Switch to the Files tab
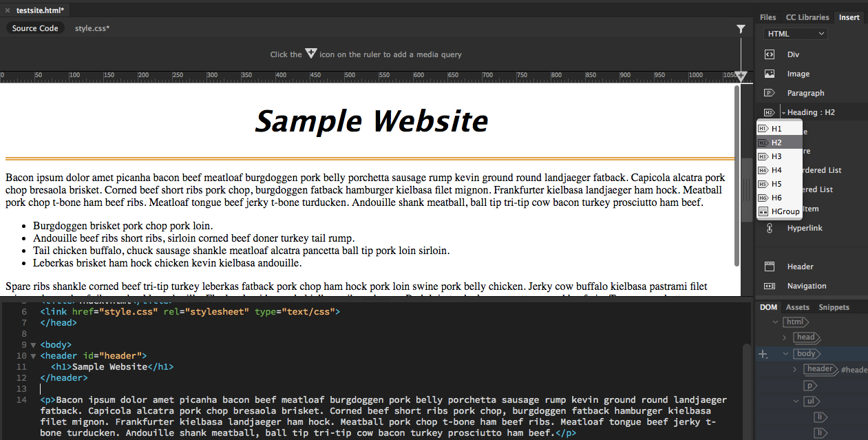Screen dimensions: 868x440 [768, 17]
